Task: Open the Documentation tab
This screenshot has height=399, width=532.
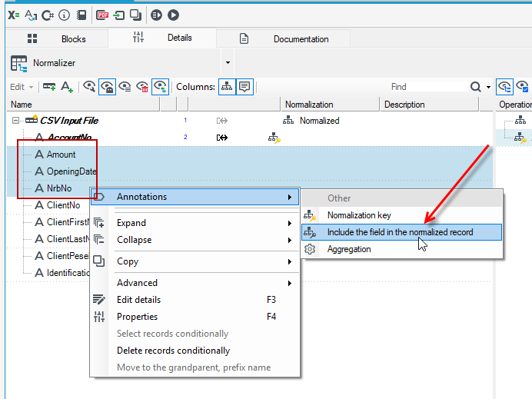Action: pyautogui.click(x=284, y=38)
